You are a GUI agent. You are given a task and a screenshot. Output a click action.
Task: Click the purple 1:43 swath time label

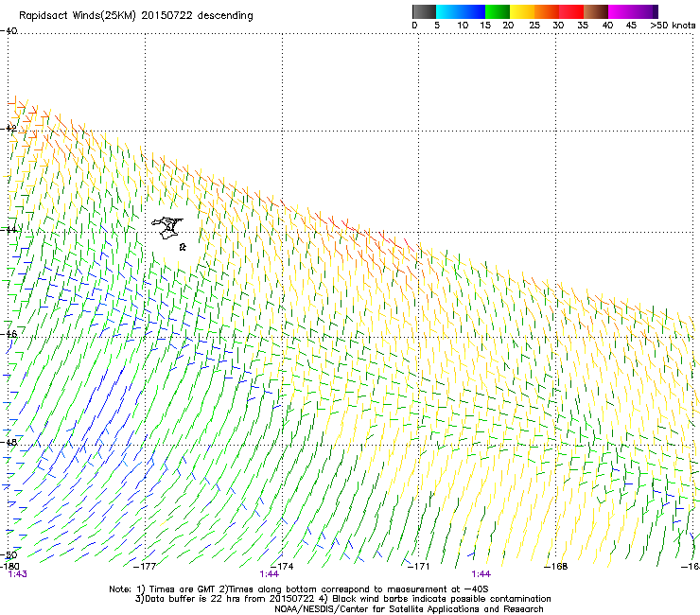[x=17, y=574]
